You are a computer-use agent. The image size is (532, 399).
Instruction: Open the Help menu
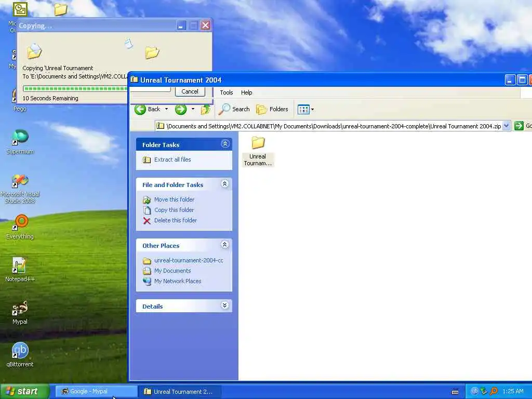pos(247,92)
